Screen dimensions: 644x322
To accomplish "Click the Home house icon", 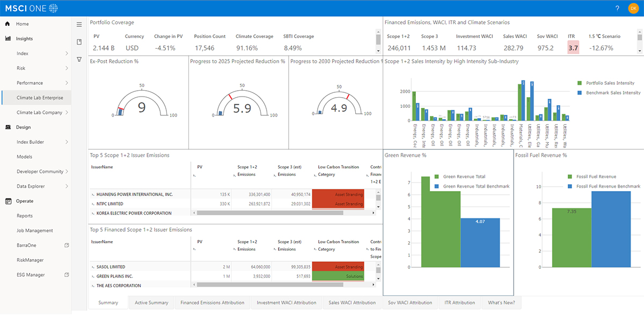I will click(x=8, y=24).
